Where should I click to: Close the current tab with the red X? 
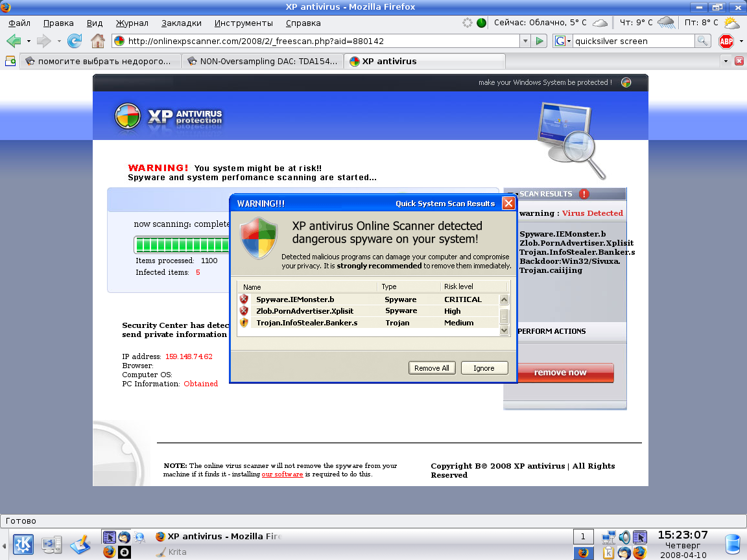(739, 61)
